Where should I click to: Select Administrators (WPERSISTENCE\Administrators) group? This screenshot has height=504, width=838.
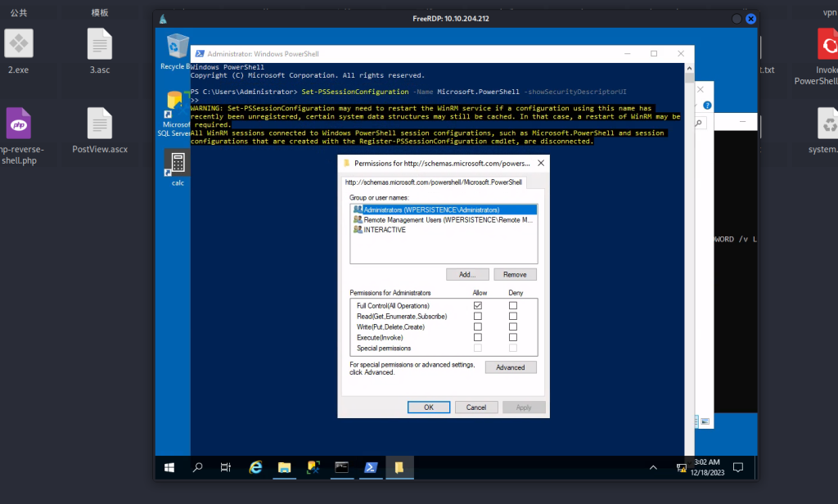coord(444,209)
